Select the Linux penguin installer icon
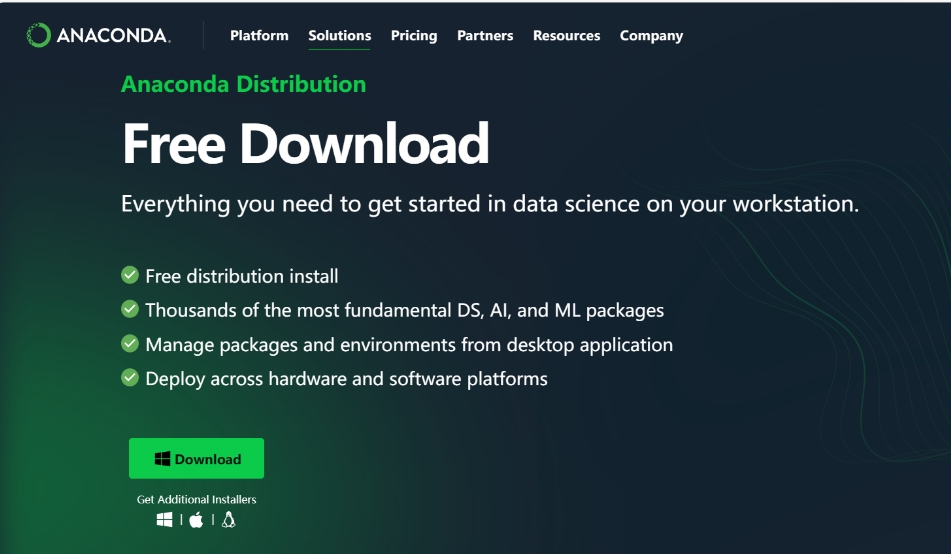The height and width of the screenshot is (554, 951). (228, 520)
